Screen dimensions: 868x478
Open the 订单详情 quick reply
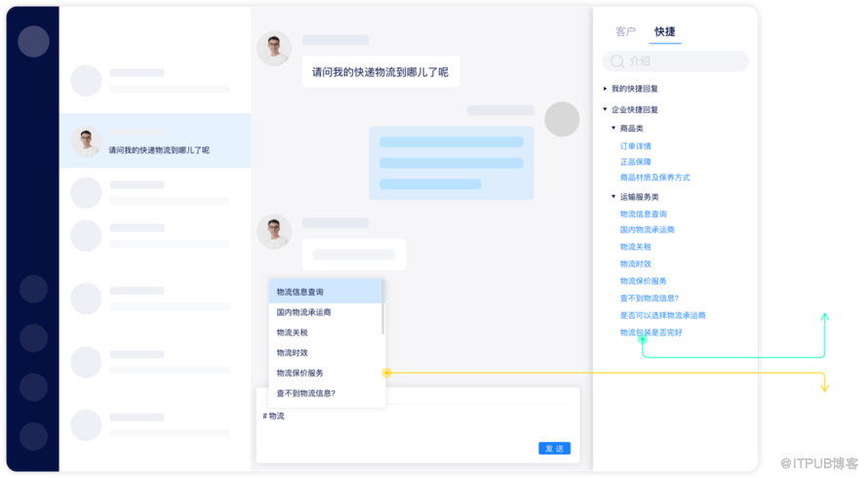pyautogui.click(x=635, y=146)
